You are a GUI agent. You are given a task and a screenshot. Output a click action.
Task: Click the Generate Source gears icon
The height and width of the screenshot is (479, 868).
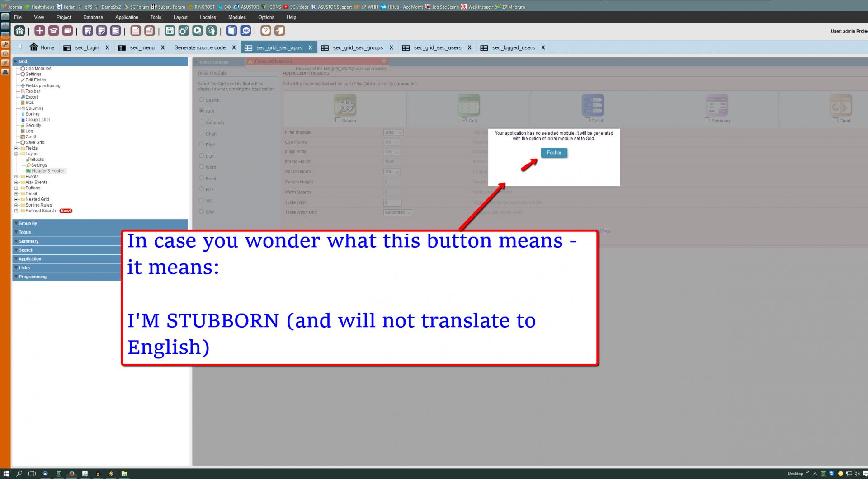click(184, 31)
